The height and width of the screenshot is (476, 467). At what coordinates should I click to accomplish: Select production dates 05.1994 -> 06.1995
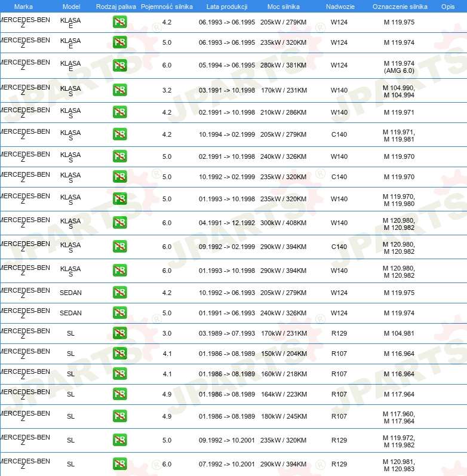pyautogui.click(x=227, y=65)
